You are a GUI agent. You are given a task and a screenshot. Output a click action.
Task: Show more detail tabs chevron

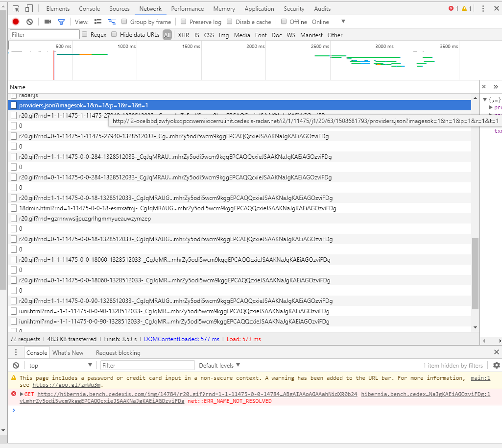click(x=496, y=87)
